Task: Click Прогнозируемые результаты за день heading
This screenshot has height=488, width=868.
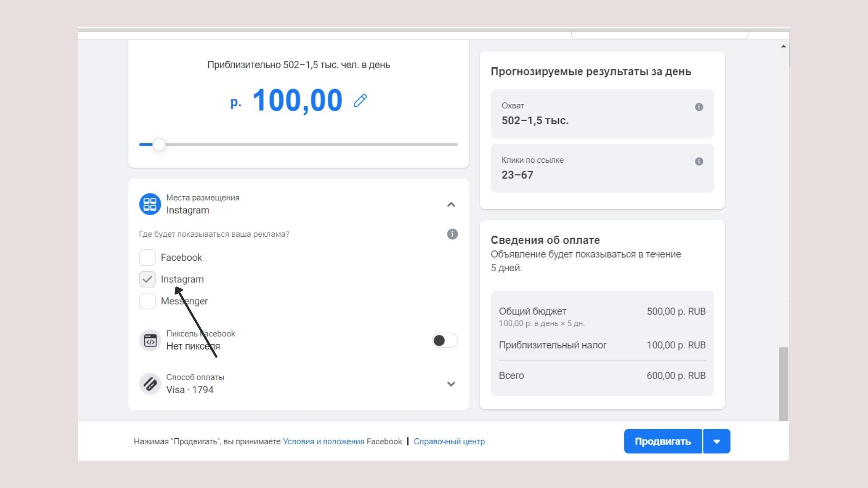Action: pos(591,72)
